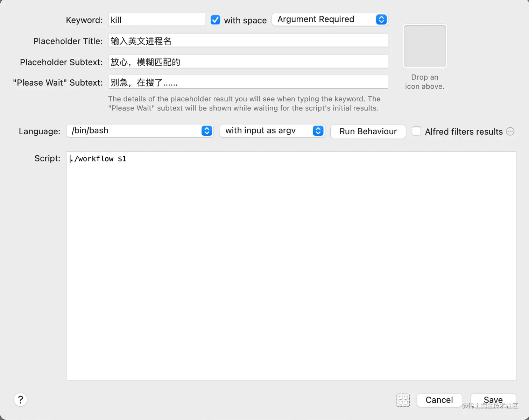
Task: Open the help question mark button
Action: [x=21, y=400]
